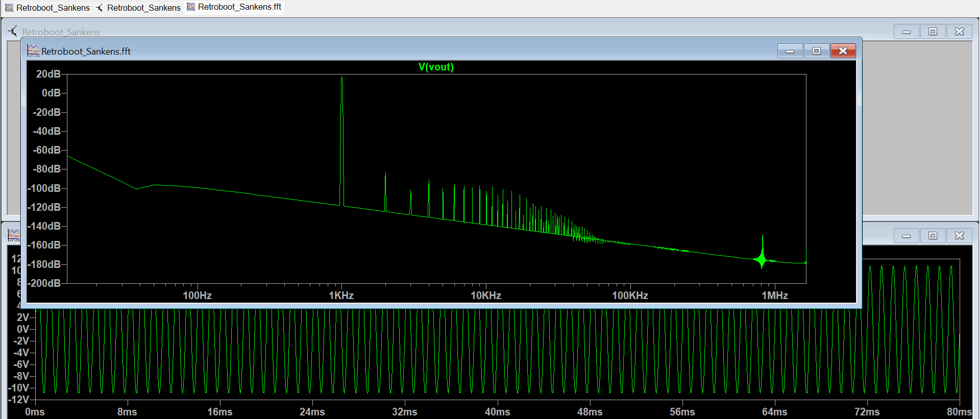Click the -200dB label on the FFT axis
Image resolution: width=980 pixels, height=419 pixels.
coord(44,283)
